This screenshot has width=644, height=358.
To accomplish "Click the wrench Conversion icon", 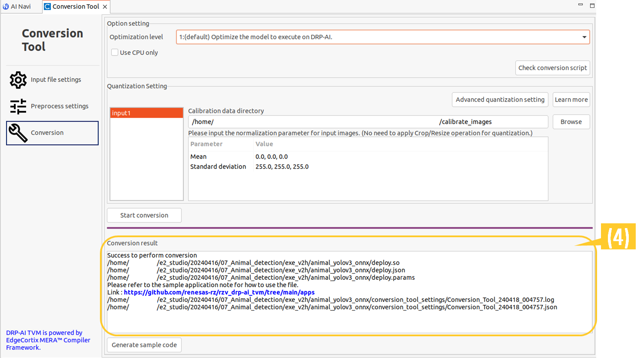I will coord(18,133).
